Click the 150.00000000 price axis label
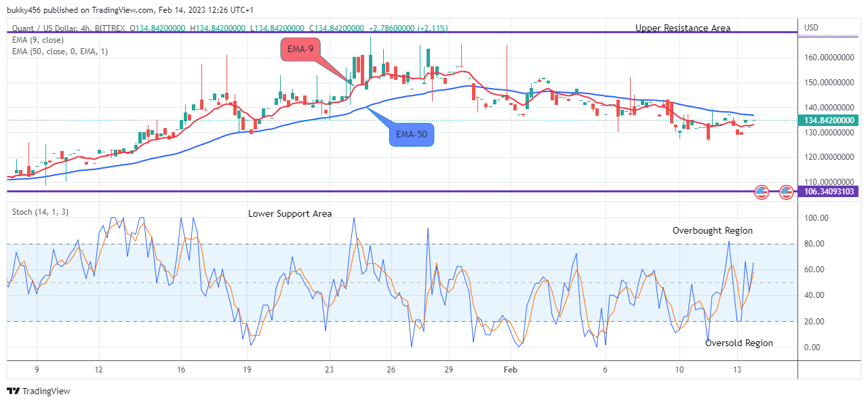 pos(830,83)
